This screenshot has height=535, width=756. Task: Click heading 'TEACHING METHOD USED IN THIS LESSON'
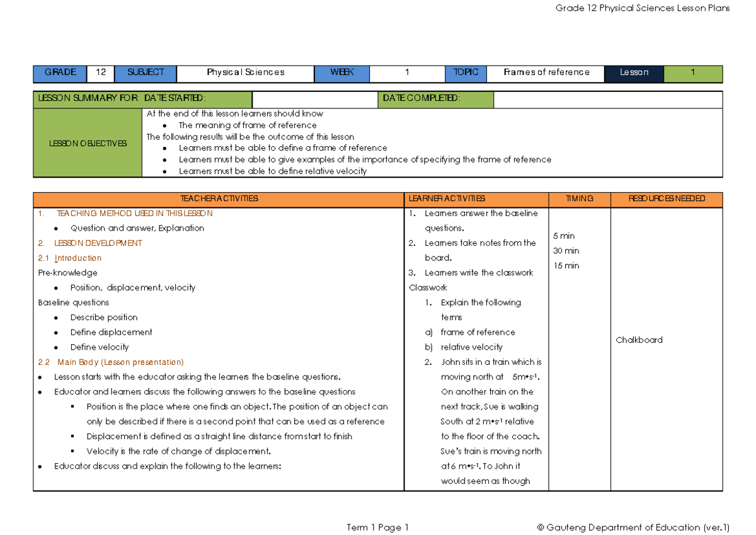134,214
